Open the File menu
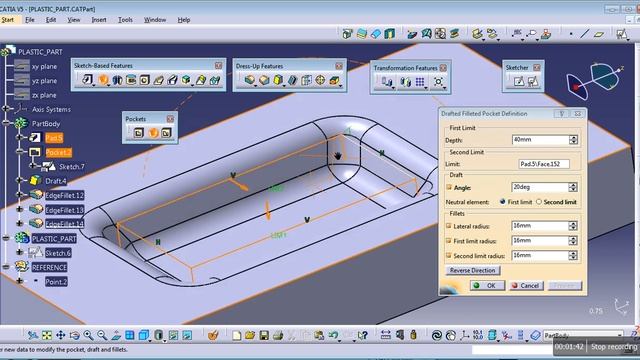 point(30,20)
